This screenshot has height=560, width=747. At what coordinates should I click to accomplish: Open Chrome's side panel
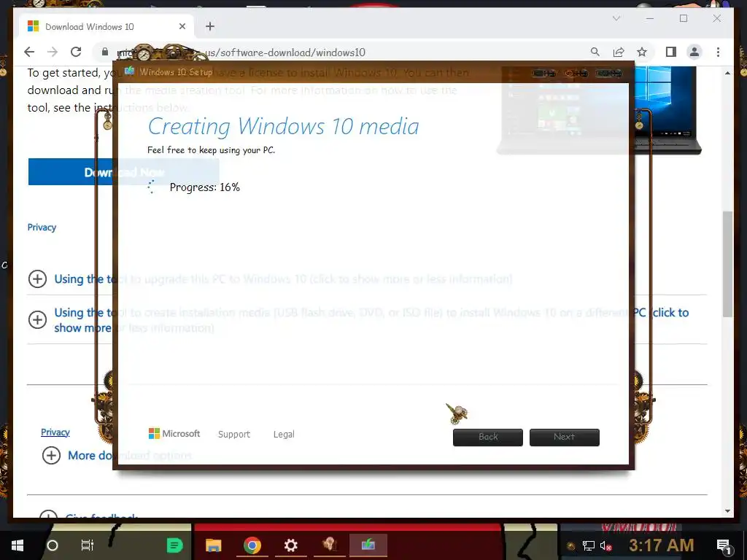(671, 52)
